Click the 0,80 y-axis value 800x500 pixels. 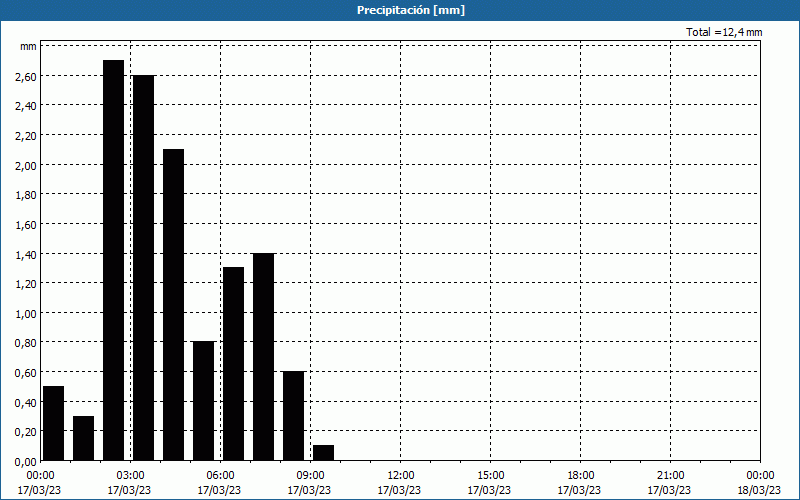(x=26, y=343)
